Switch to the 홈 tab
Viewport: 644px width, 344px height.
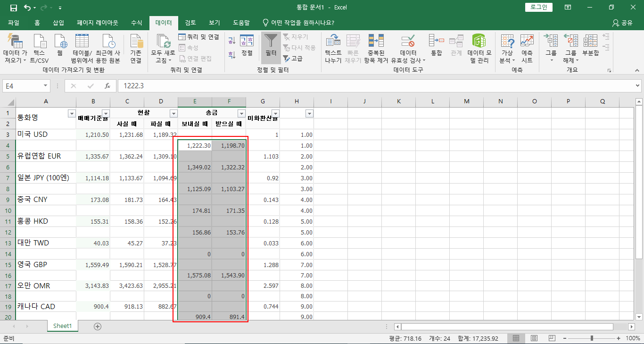[x=37, y=23]
